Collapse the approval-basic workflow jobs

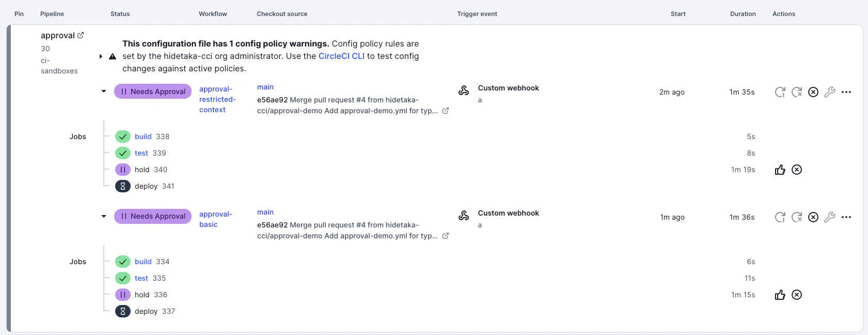(104, 217)
